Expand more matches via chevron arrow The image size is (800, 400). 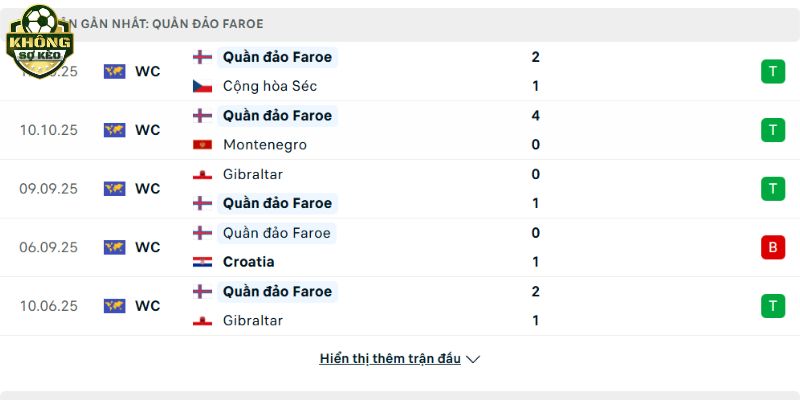pos(474,359)
